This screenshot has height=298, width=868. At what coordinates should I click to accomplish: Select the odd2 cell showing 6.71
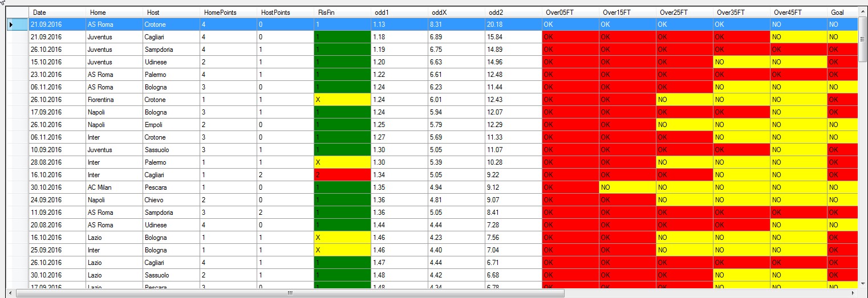[513, 263]
